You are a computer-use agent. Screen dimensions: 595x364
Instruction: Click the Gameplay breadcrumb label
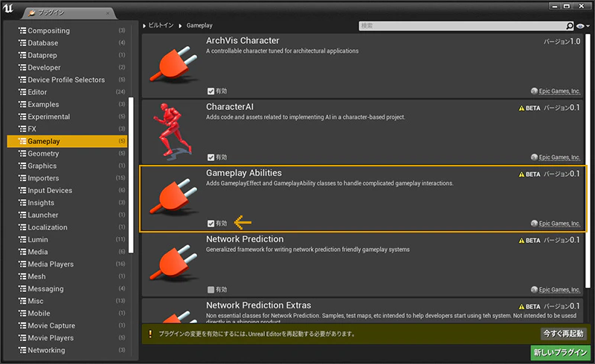199,25
